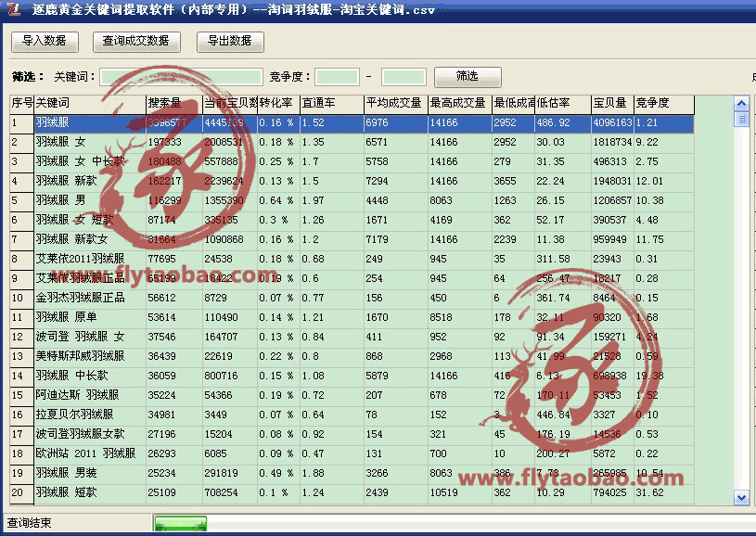Select keyword 羽绒服 女 中长款
The height and width of the screenshot is (536, 756).
tap(80, 161)
